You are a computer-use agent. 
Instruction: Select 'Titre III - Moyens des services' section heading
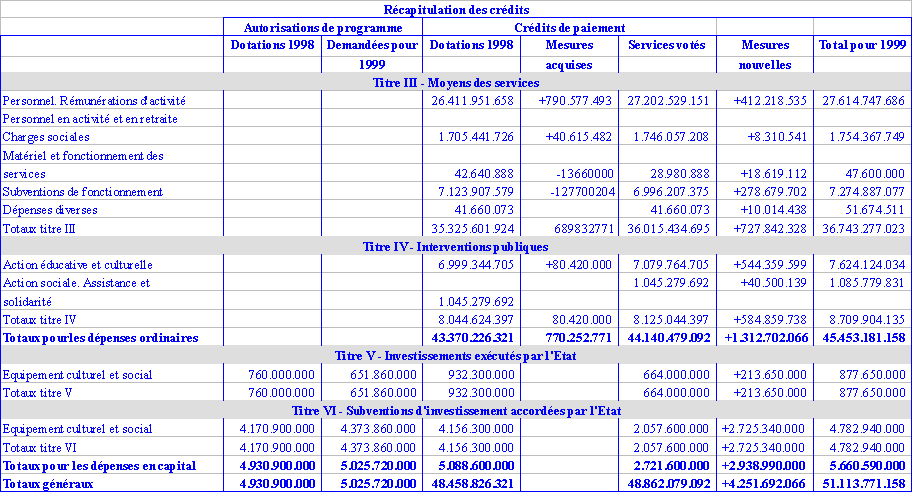456,82
